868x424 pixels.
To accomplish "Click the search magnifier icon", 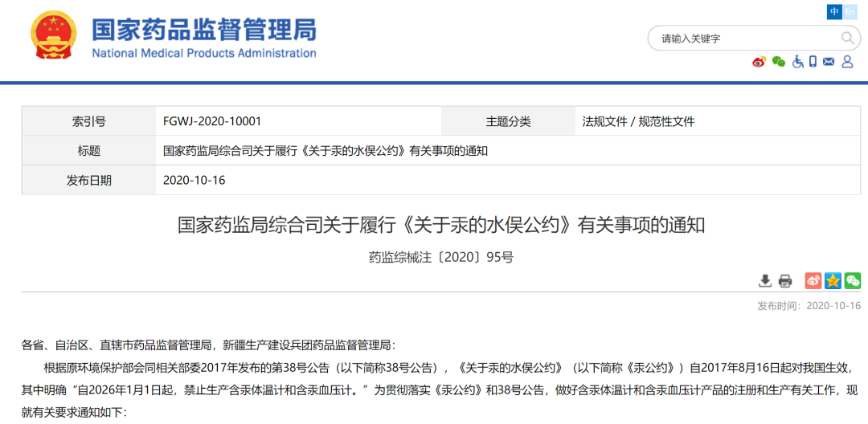I will [x=848, y=38].
